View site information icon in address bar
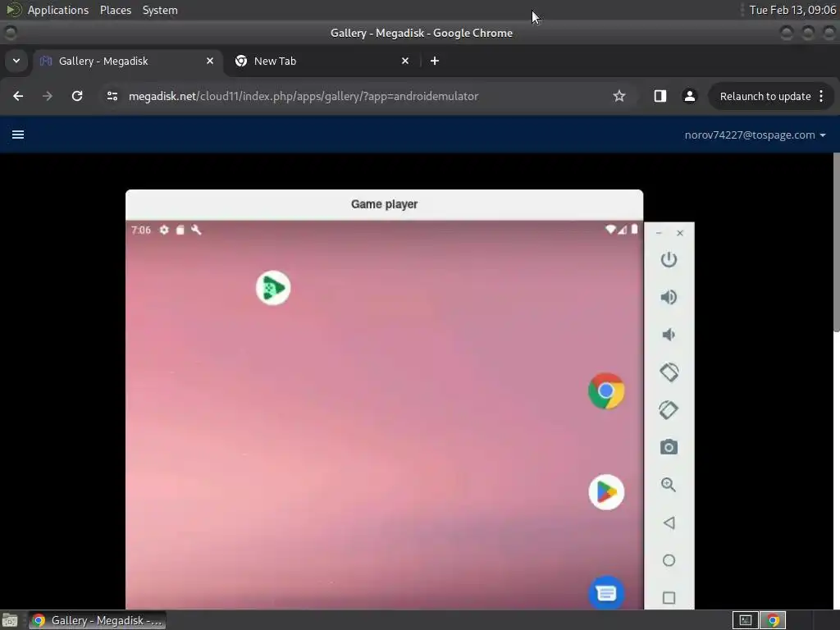This screenshot has height=630, width=840. 112,96
